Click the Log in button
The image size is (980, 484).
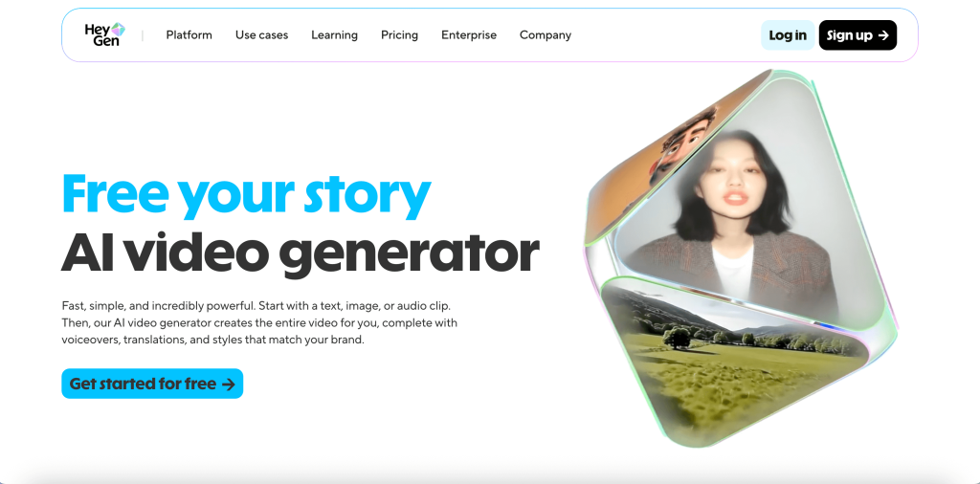[x=788, y=35]
